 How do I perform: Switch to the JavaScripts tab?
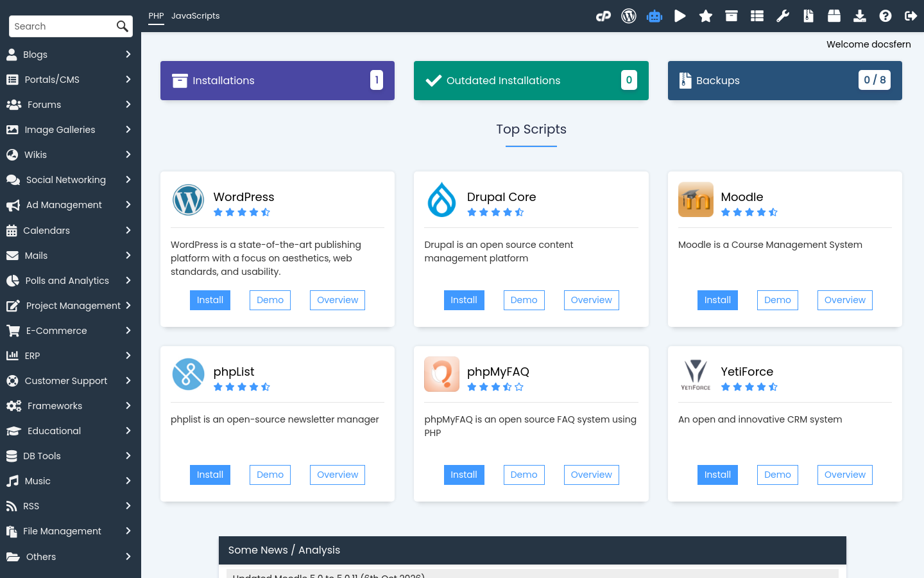coord(195,16)
